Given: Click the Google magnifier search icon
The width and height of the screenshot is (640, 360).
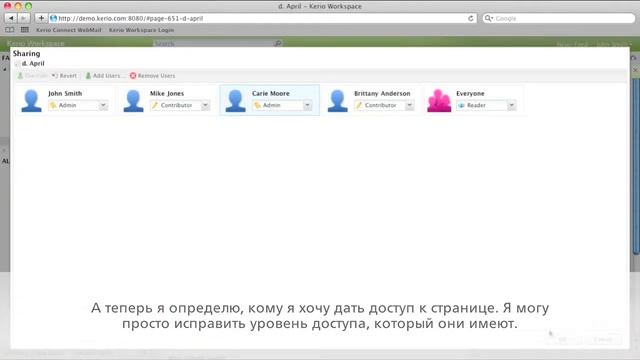Looking at the screenshot, I should coord(489,18).
